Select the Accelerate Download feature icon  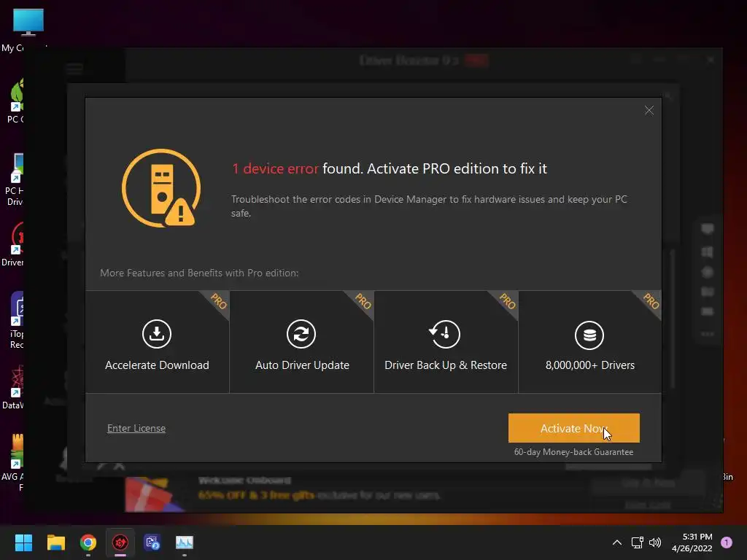point(157,334)
